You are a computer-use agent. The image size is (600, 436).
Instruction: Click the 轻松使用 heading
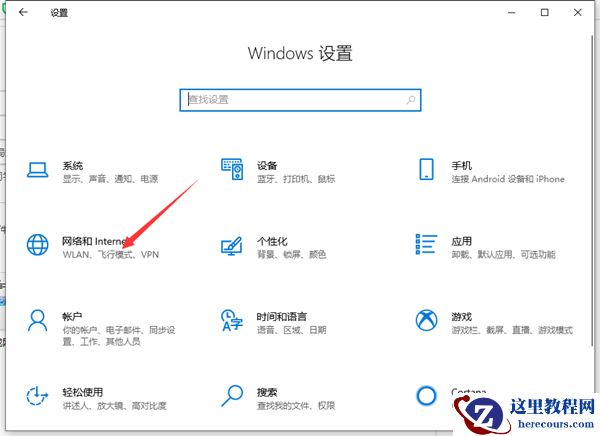click(x=83, y=392)
